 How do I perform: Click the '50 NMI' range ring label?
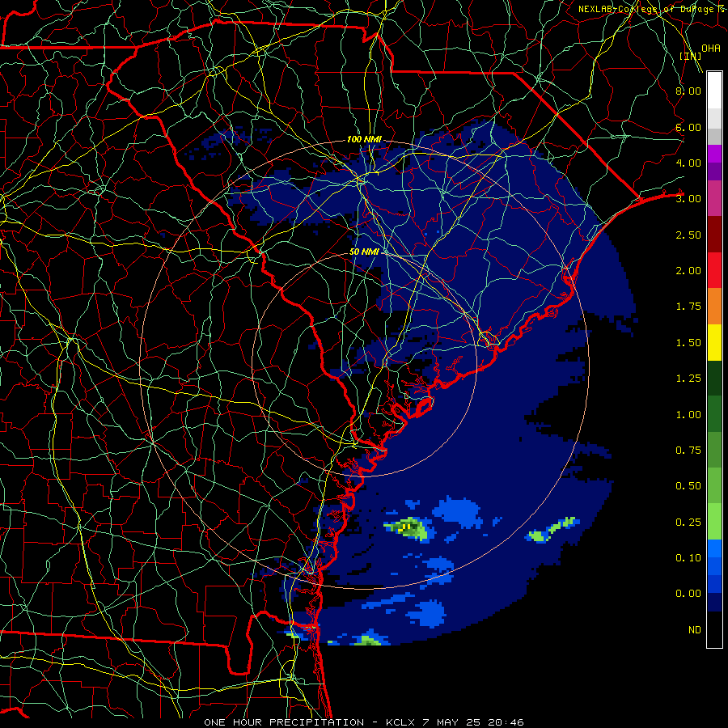pyautogui.click(x=364, y=252)
